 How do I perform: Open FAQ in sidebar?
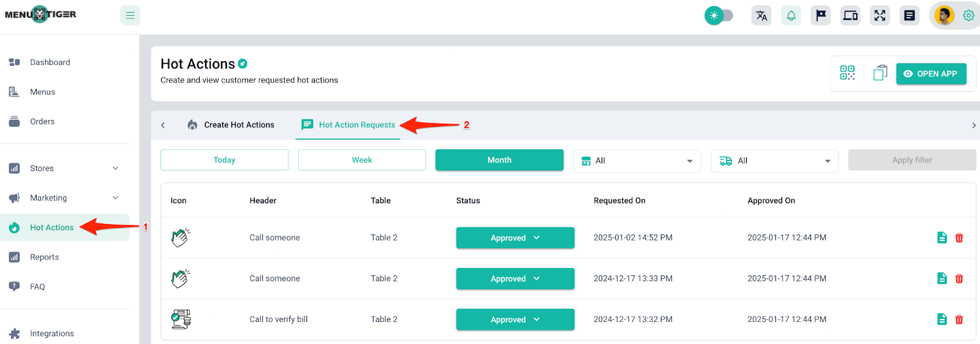click(x=65, y=286)
